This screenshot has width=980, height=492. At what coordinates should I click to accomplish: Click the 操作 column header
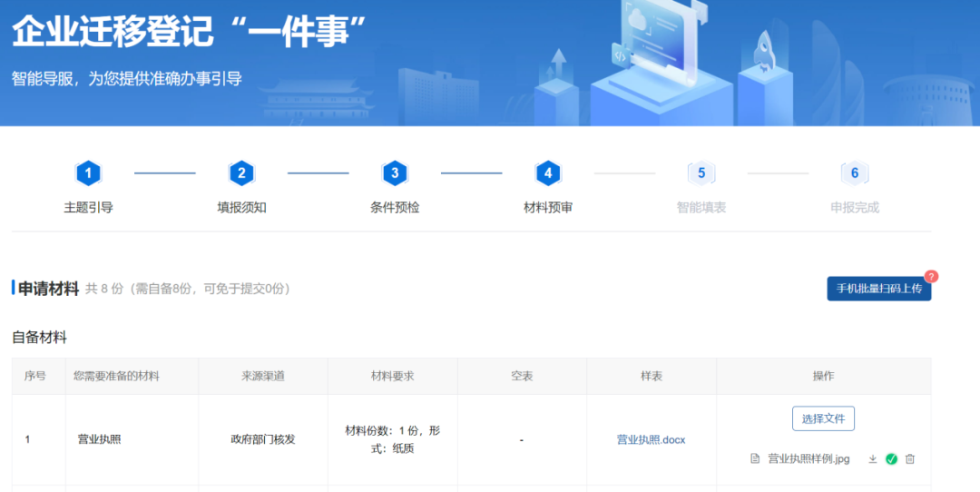[x=823, y=376]
